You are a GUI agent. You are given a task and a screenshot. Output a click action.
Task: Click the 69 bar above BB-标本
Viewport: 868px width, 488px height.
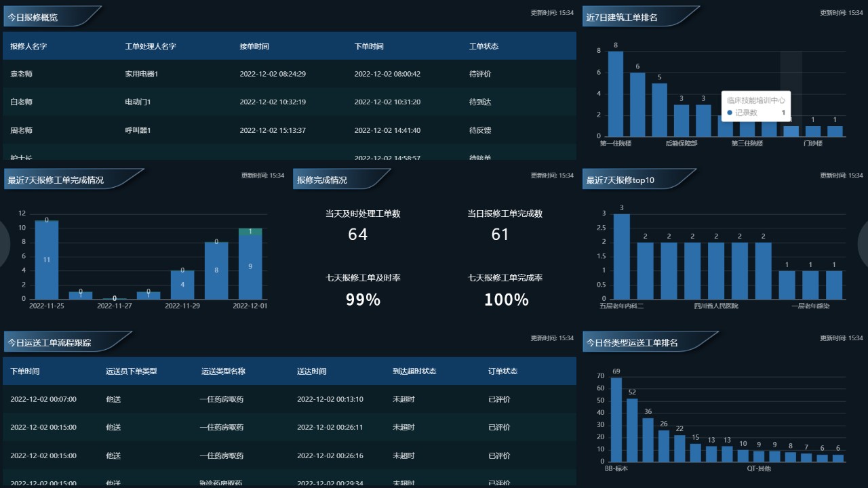click(x=616, y=419)
